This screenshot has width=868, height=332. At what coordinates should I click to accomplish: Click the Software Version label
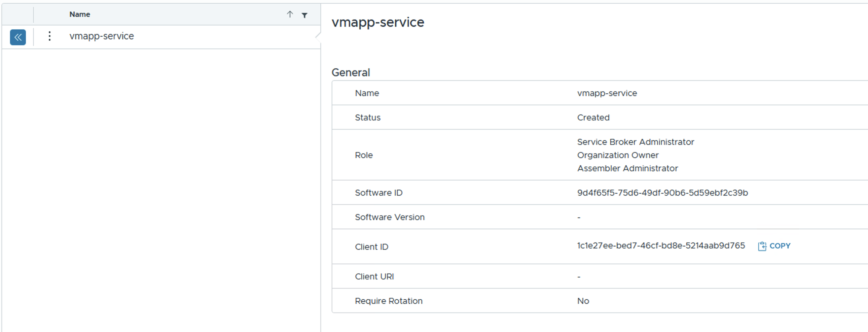pyautogui.click(x=389, y=217)
